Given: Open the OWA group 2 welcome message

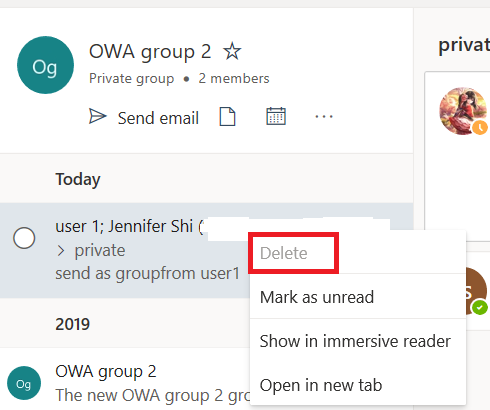Looking at the screenshot, I should [x=125, y=383].
